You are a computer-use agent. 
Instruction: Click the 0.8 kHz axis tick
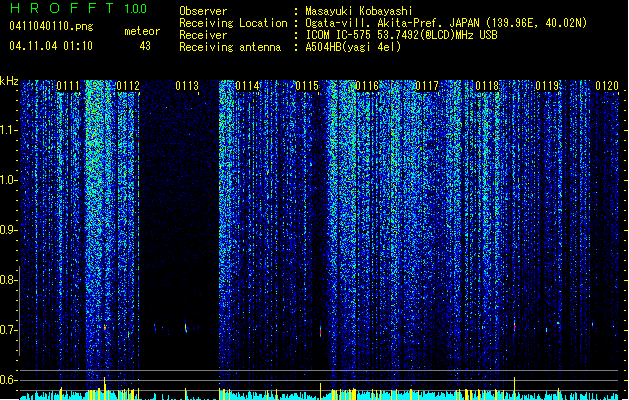[x=8, y=280]
